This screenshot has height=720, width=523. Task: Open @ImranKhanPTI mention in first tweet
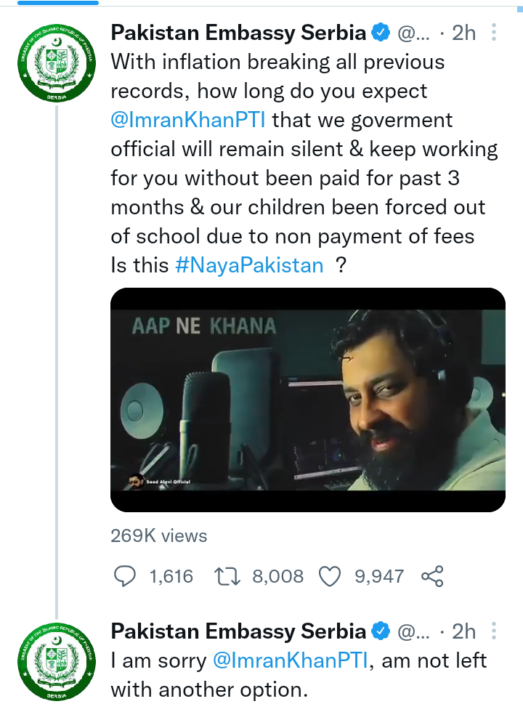pos(188,120)
